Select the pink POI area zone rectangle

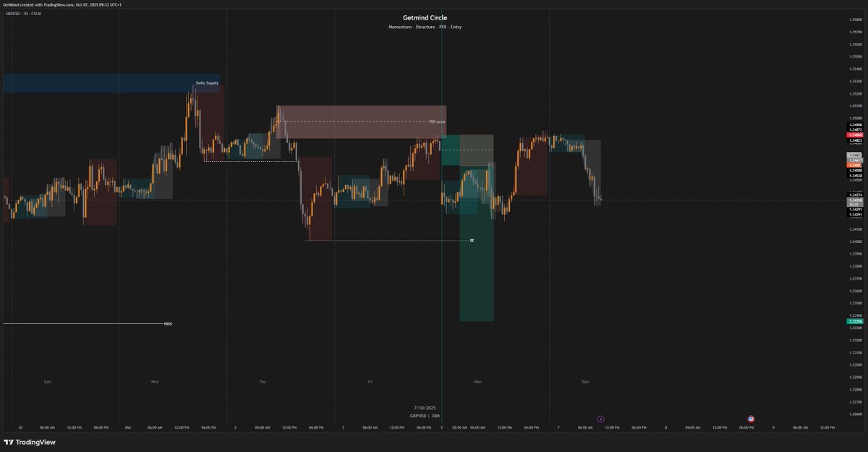[x=361, y=122]
